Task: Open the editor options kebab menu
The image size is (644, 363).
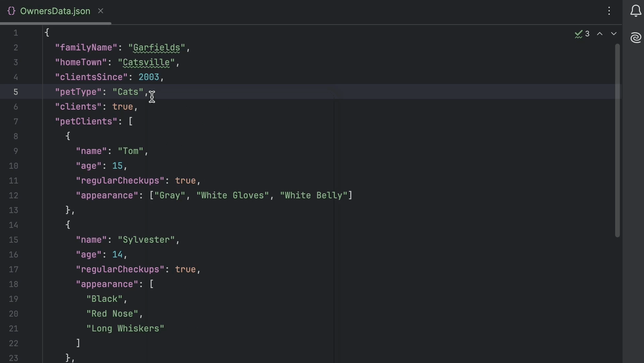Action: point(609,11)
